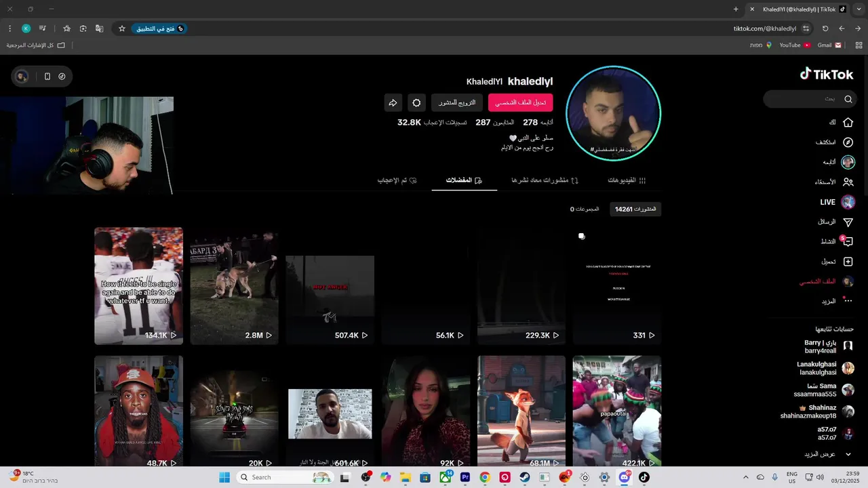This screenshot has height=488, width=868.
Task: Open LIVE in TikTok sidebar
Action: pos(837,202)
